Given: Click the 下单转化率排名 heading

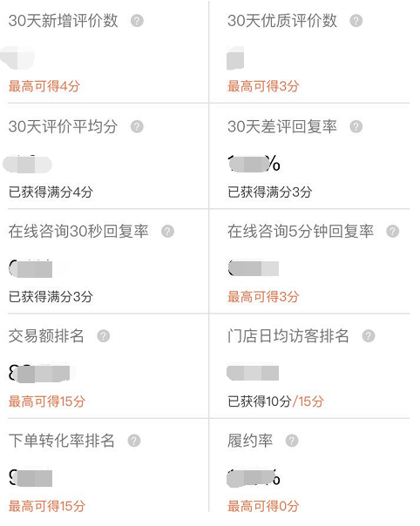Looking at the screenshot, I should (62, 441).
